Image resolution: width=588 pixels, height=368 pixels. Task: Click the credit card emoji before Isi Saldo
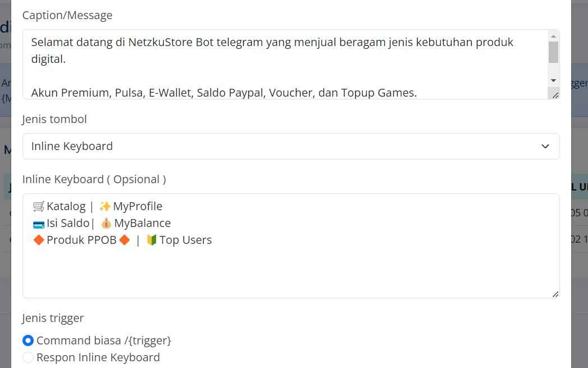pyautogui.click(x=39, y=224)
